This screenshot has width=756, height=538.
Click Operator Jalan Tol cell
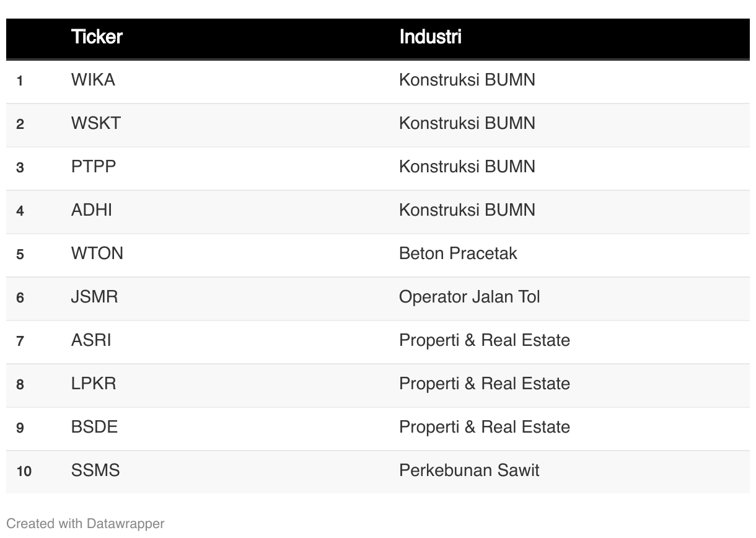pyautogui.click(x=469, y=297)
